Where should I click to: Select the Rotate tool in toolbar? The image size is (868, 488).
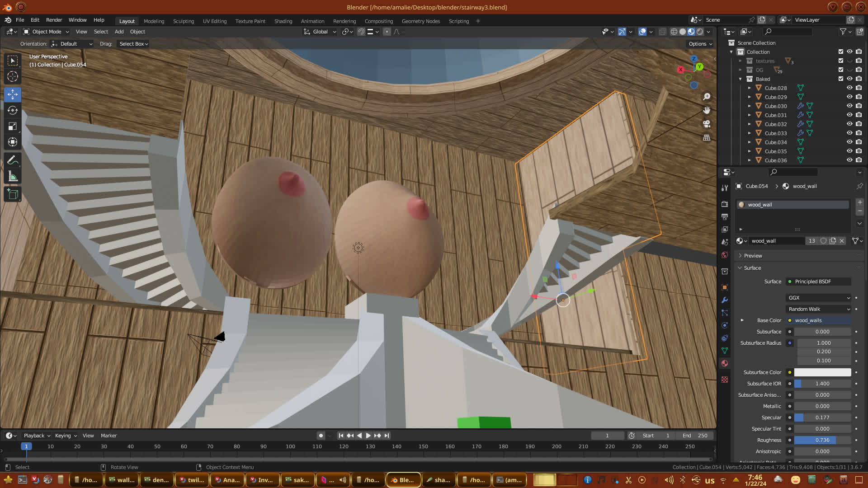click(13, 110)
